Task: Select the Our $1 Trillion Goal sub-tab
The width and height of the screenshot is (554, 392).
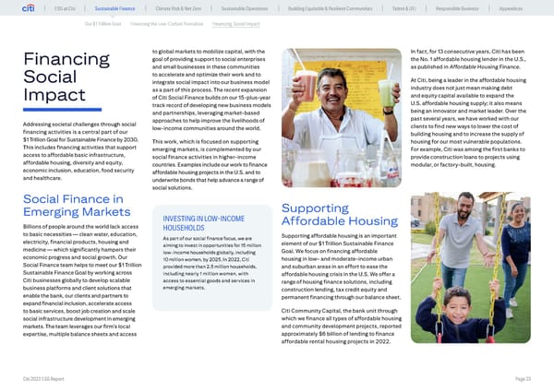Action: [104, 23]
